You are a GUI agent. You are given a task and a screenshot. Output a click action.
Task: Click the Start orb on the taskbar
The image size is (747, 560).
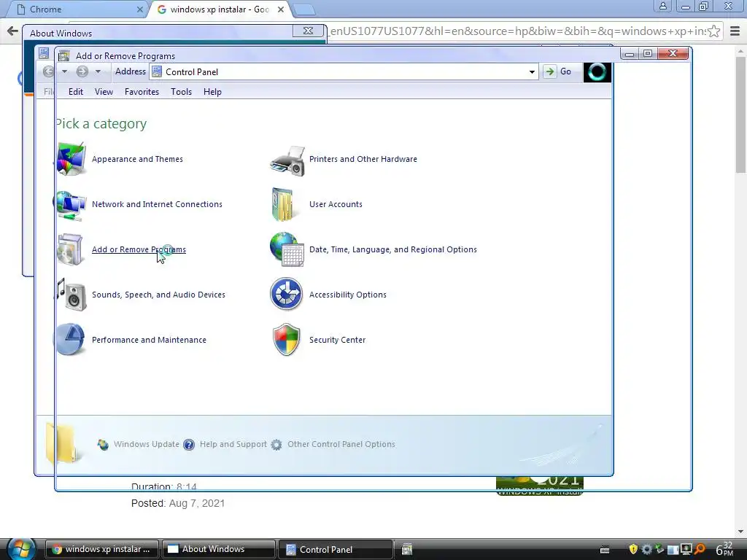pos(21,549)
